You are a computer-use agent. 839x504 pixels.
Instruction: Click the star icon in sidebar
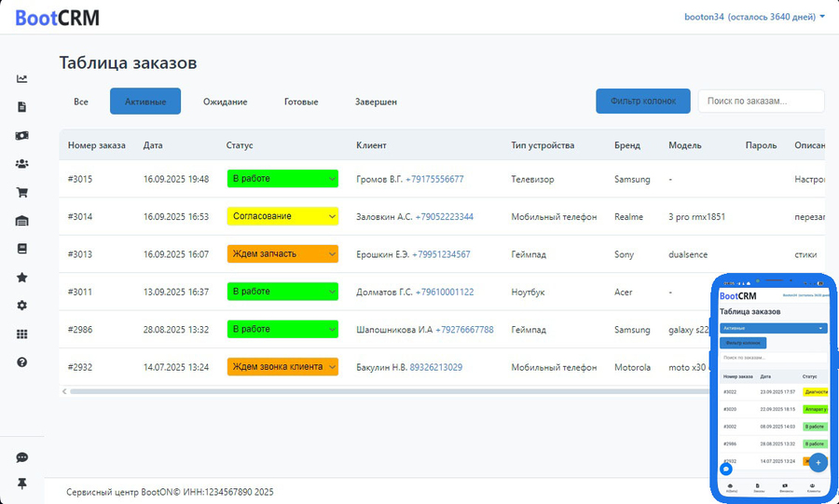click(22, 278)
